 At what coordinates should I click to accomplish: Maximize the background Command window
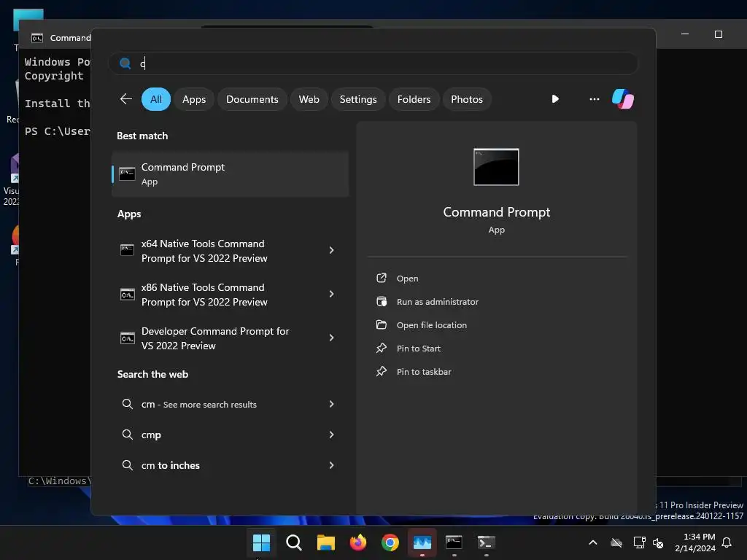coord(719,34)
